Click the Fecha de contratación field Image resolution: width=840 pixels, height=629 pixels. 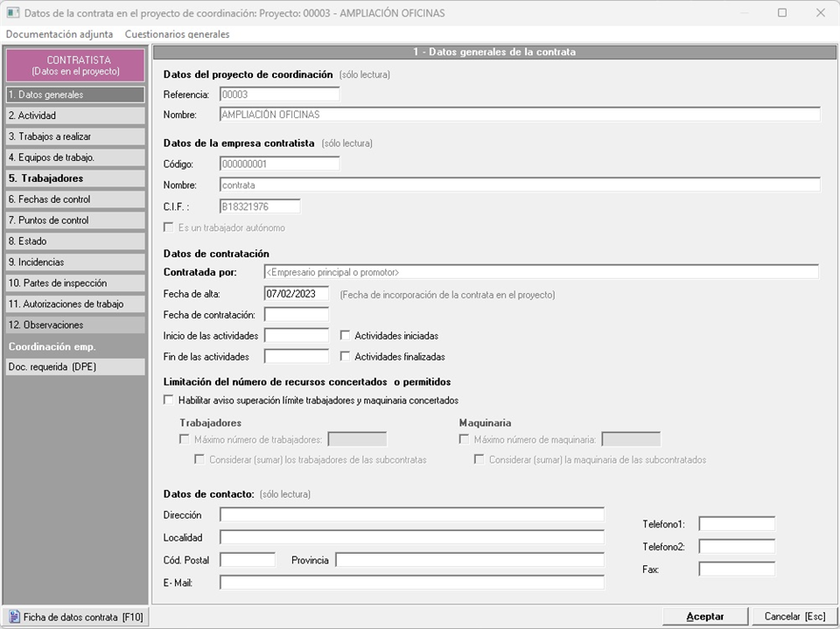[296, 315]
